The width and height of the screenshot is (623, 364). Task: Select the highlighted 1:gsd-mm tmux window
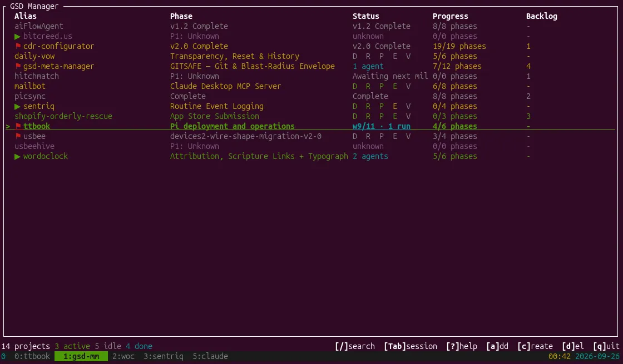(x=81, y=356)
